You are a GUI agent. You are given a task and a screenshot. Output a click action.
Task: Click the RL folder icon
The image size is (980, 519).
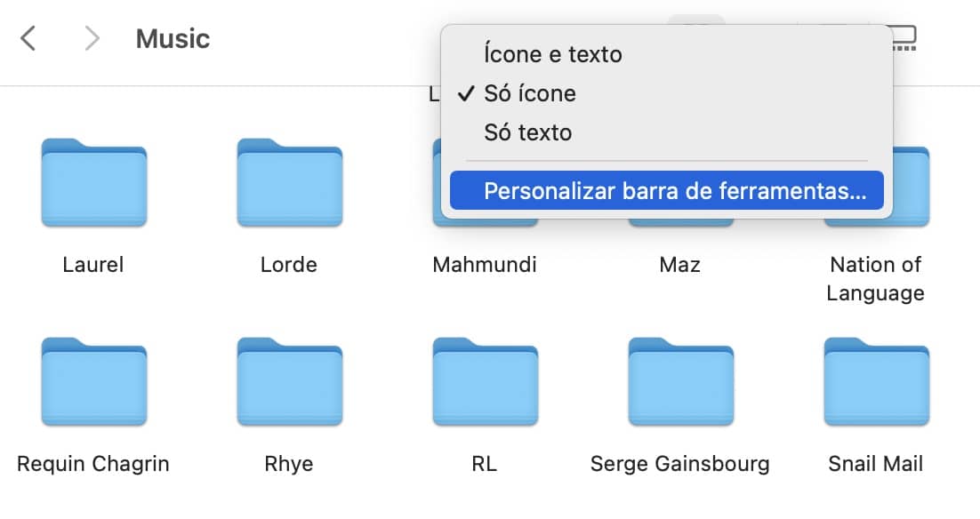pyautogui.click(x=485, y=382)
